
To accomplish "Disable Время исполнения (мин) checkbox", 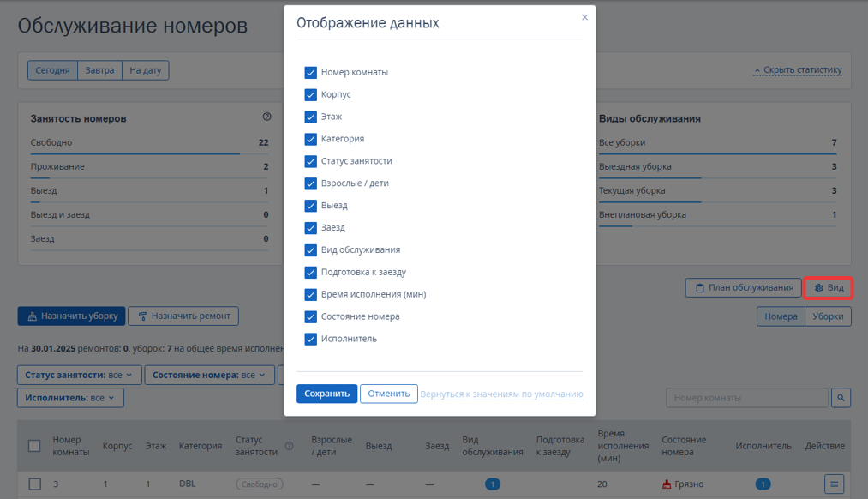I will (x=310, y=294).
